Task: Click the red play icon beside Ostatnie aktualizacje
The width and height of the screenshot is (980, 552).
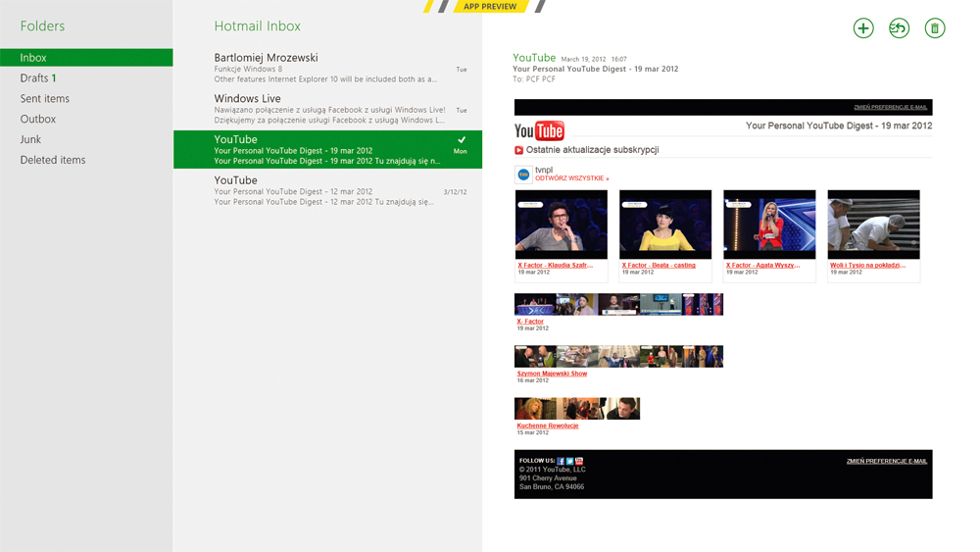Action: point(519,150)
